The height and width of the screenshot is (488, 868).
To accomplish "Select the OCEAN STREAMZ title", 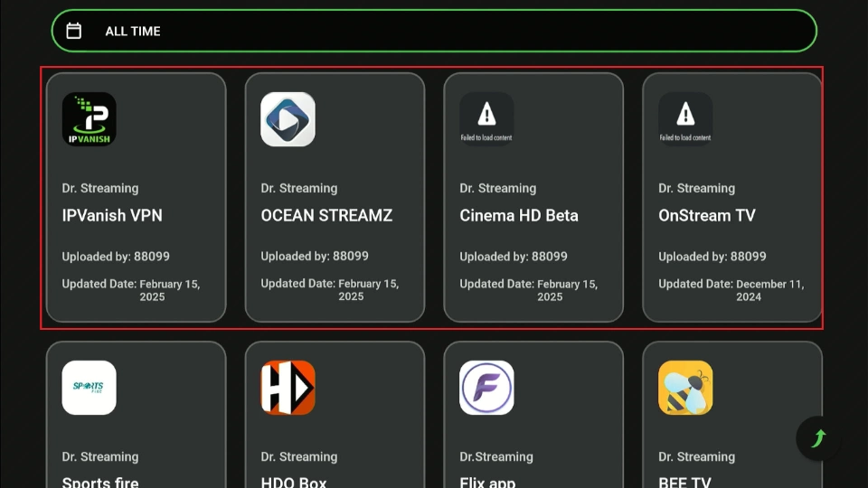I will (326, 215).
